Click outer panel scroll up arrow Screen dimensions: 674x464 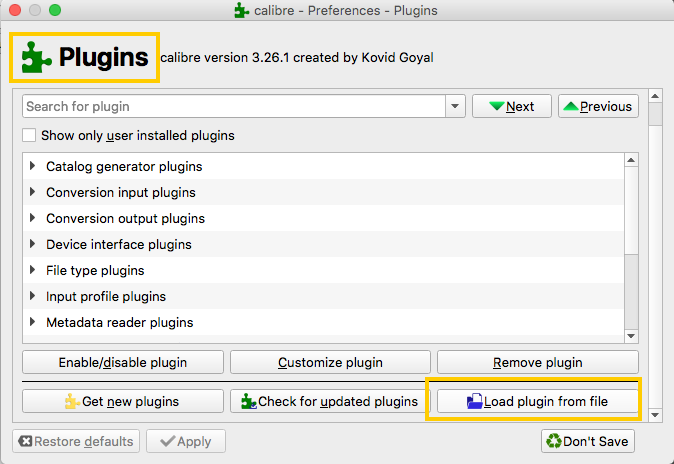coord(655,96)
